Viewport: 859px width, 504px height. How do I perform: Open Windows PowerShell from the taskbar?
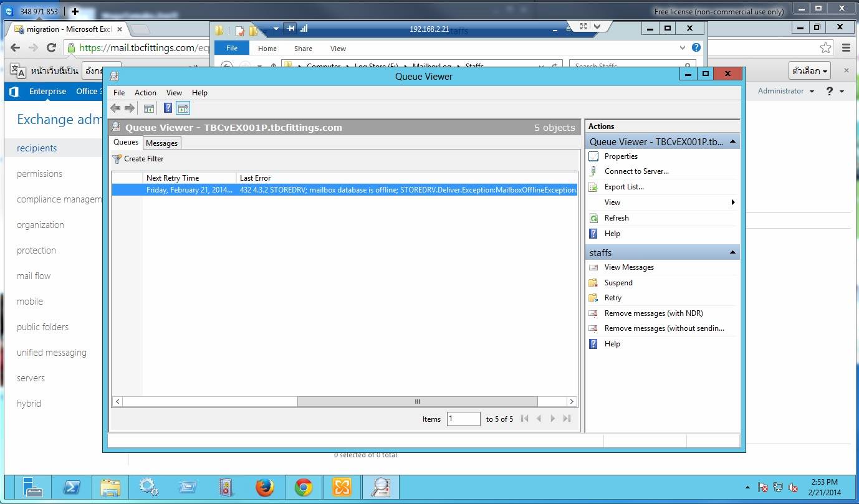(x=71, y=487)
